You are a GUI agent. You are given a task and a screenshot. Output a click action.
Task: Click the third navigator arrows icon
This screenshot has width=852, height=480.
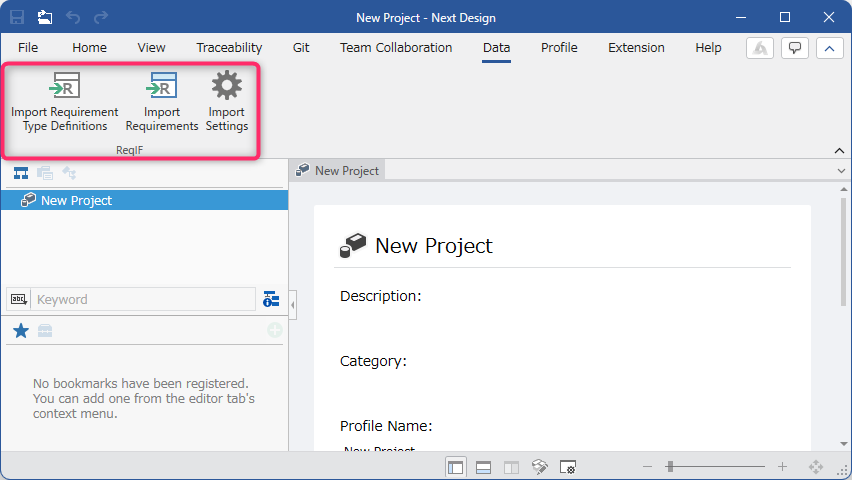pos(69,173)
